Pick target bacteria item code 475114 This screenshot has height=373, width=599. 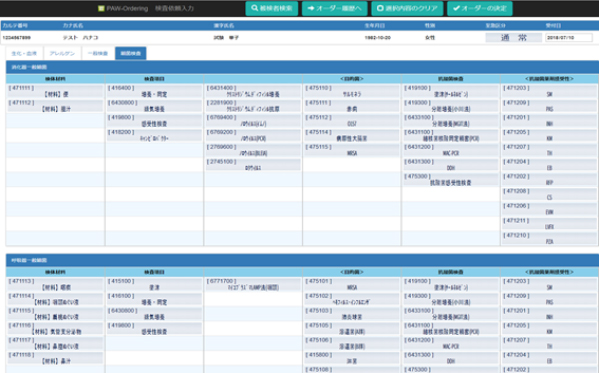click(x=352, y=135)
